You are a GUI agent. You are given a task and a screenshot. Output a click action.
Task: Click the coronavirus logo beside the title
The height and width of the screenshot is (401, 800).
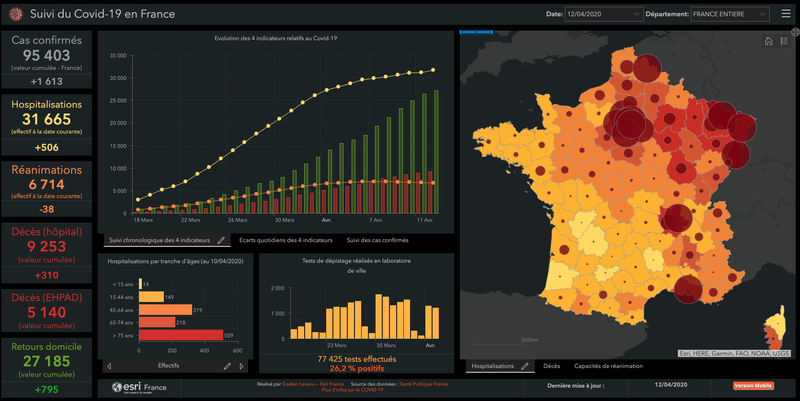click(x=15, y=14)
